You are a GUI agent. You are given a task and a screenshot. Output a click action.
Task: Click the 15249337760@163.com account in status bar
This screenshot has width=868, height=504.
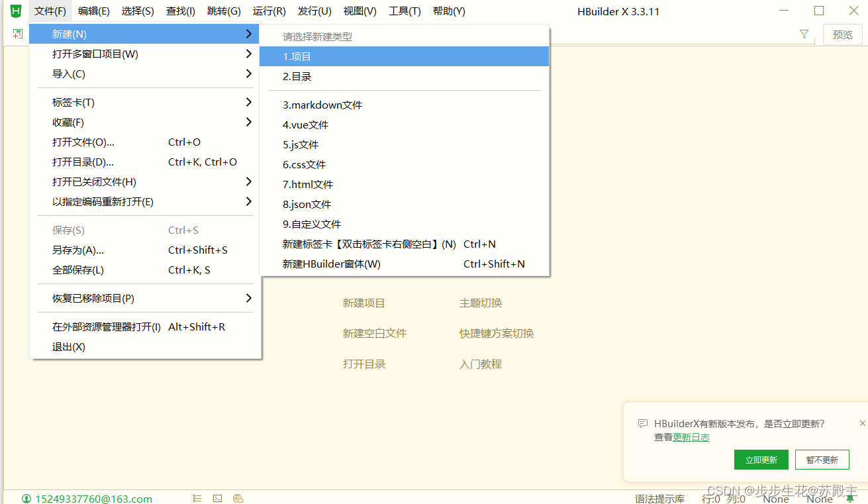93,499
